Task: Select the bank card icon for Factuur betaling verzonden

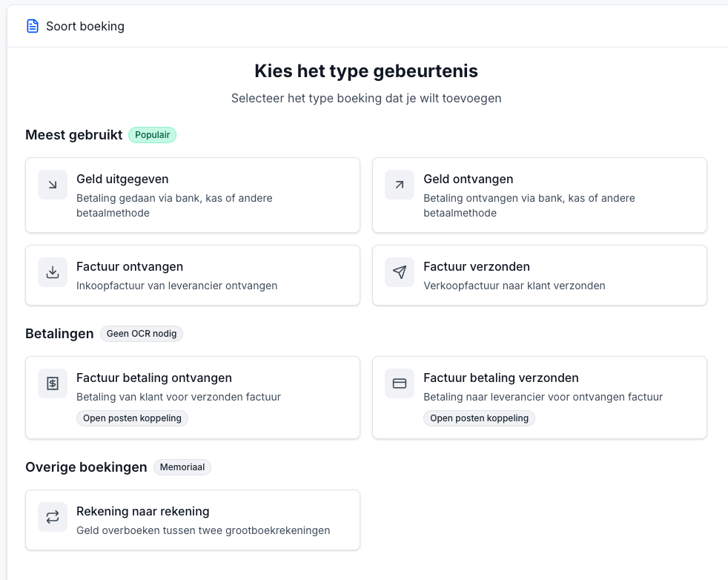Action: click(x=399, y=383)
